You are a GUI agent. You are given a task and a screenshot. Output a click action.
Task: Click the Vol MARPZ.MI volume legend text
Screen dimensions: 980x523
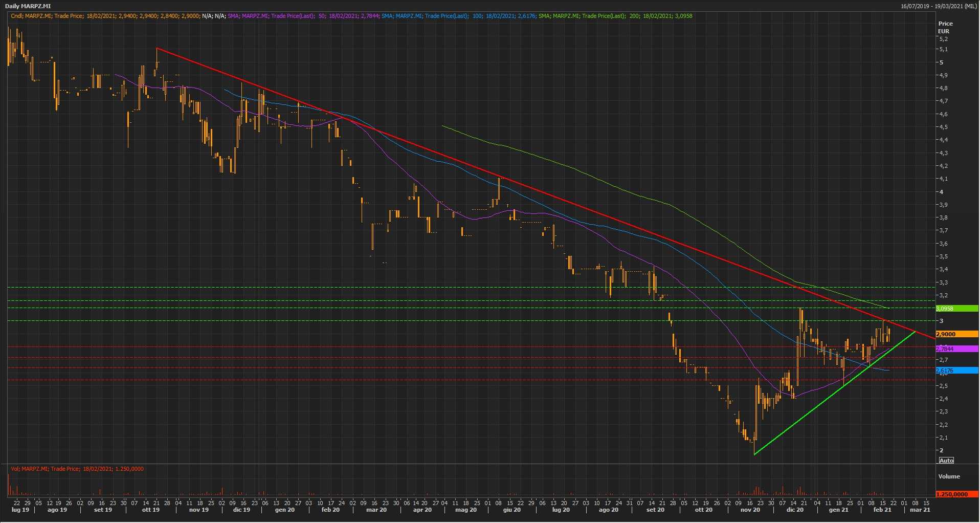pyautogui.click(x=77, y=469)
